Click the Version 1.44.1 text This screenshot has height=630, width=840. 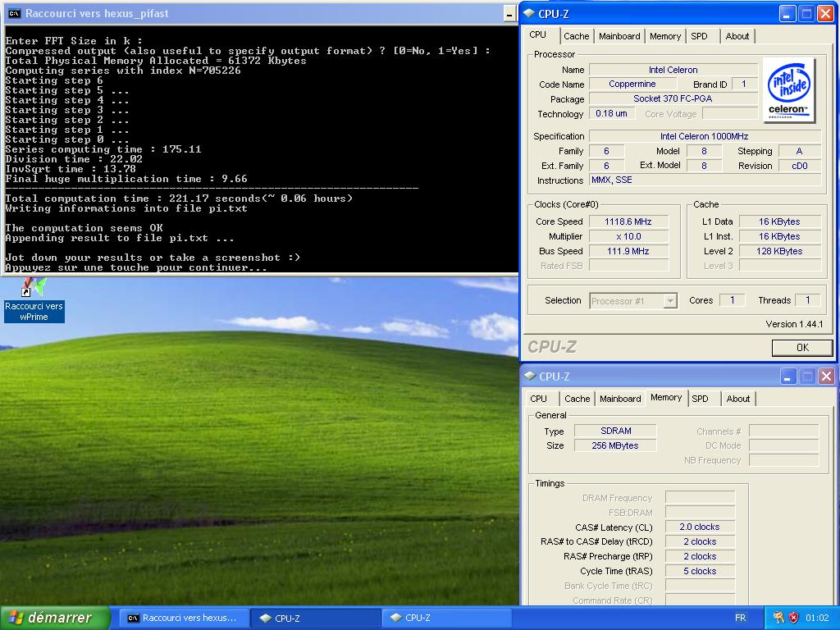coord(794,323)
